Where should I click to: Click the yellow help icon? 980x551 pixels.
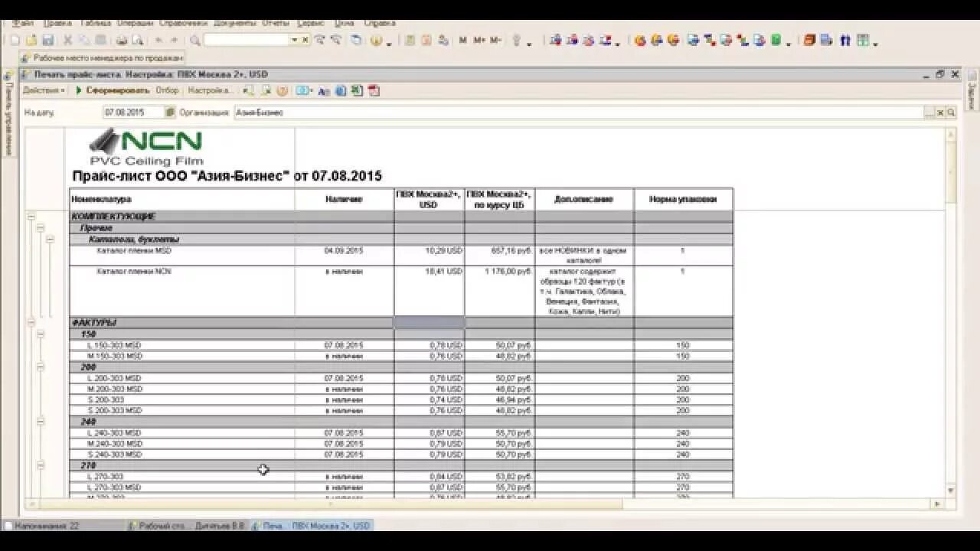pyautogui.click(x=376, y=40)
